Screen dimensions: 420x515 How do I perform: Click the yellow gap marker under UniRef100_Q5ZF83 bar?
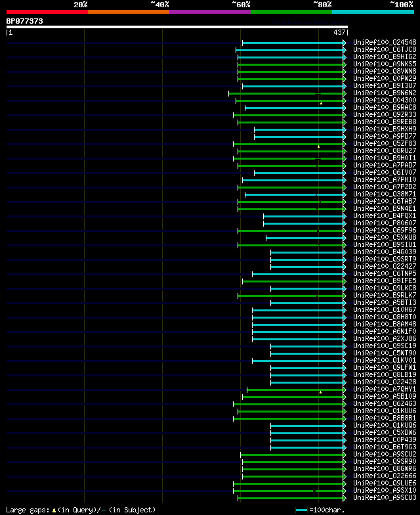click(319, 147)
